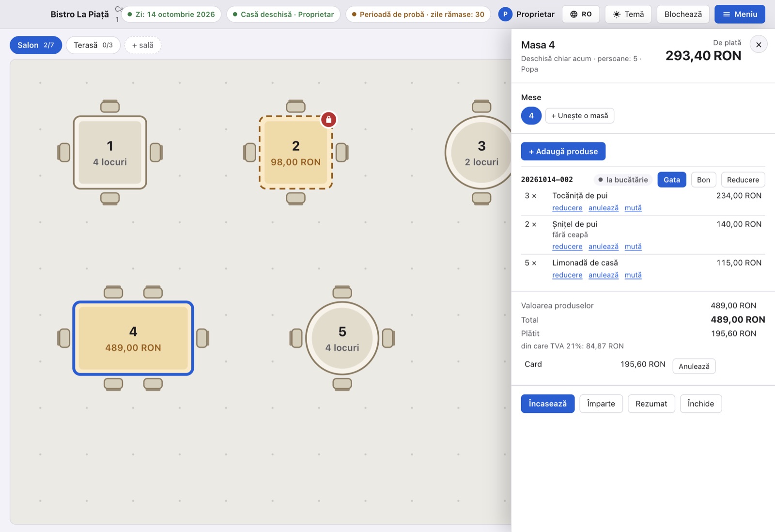Switch to the Salon tab
Image resolution: width=775 pixels, height=532 pixels.
click(36, 45)
